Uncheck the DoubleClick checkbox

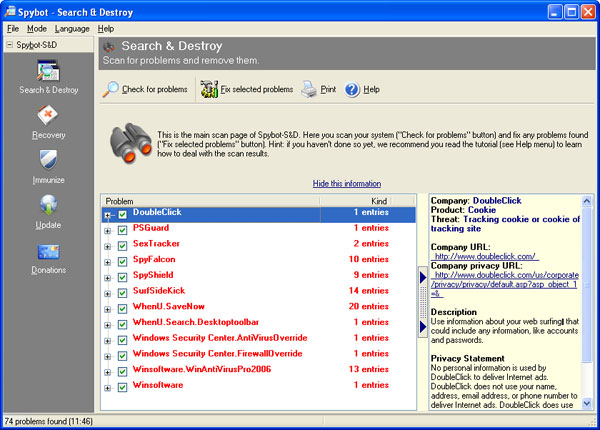(122, 215)
